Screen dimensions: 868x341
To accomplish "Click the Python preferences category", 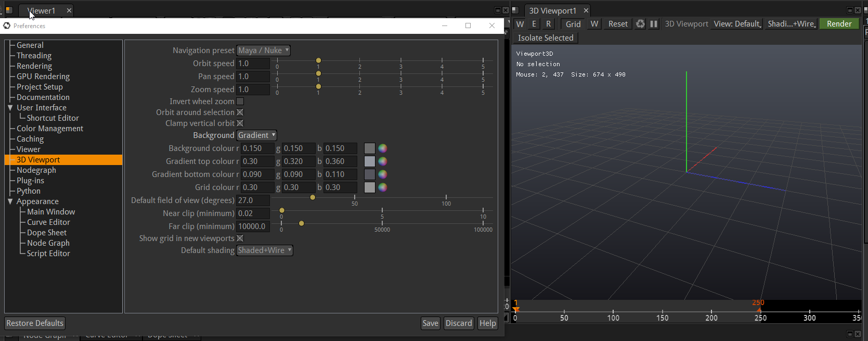I will point(29,191).
